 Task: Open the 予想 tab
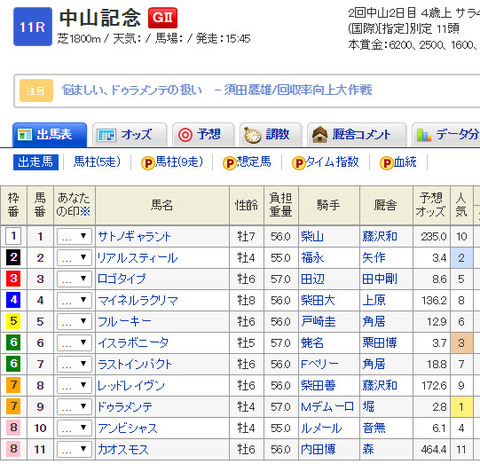click(x=203, y=135)
